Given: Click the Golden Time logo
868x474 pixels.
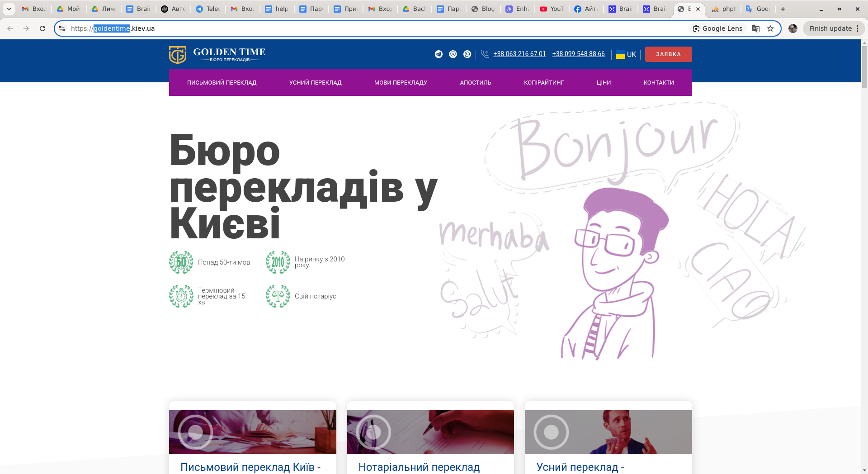Looking at the screenshot, I should [217, 55].
